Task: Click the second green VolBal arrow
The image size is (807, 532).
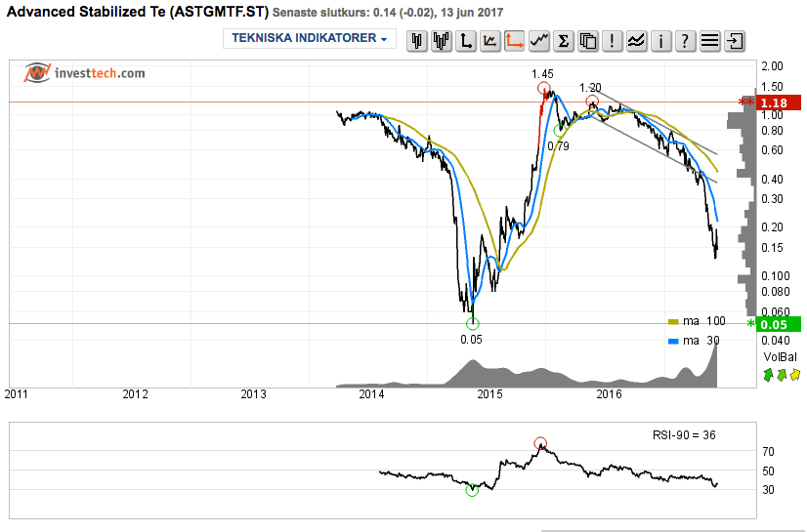Action: click(x=782, y=375)
